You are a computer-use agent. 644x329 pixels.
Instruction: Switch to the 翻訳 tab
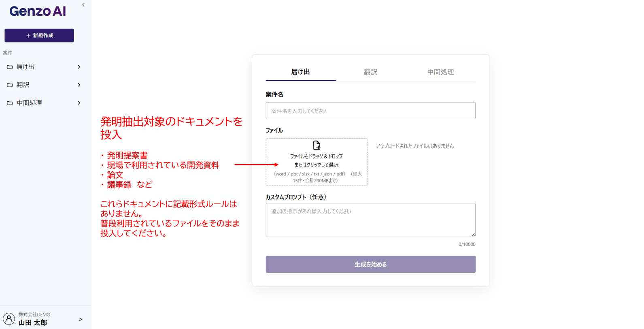point(370,72)
